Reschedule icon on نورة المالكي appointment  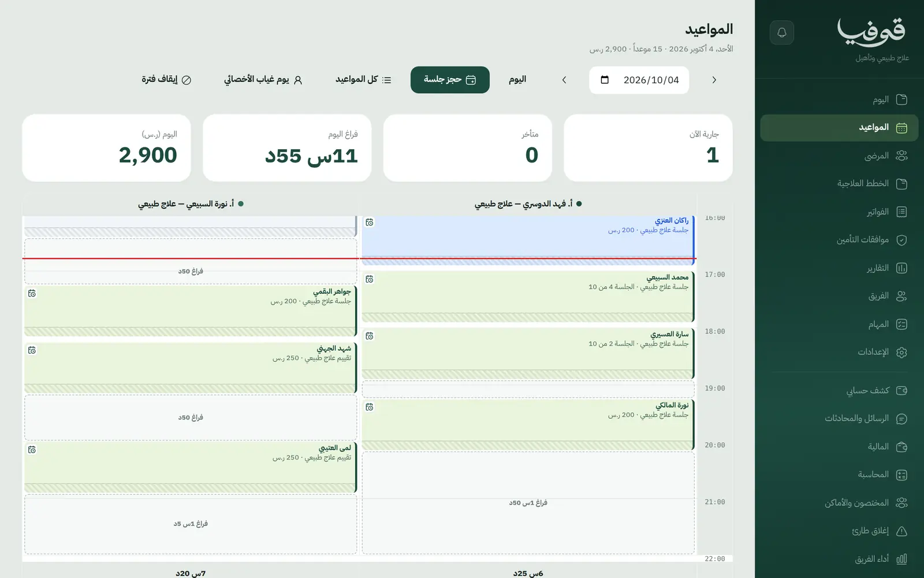coord(370,407)
